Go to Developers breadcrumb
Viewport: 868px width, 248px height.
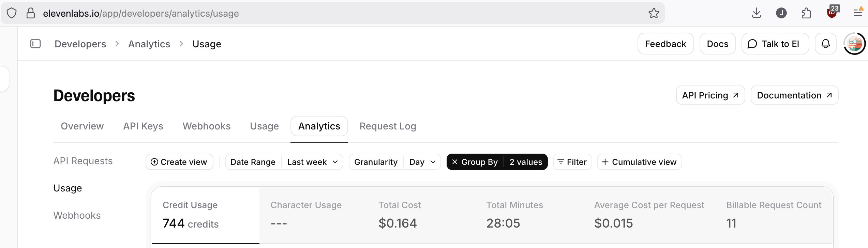(80, 44)
